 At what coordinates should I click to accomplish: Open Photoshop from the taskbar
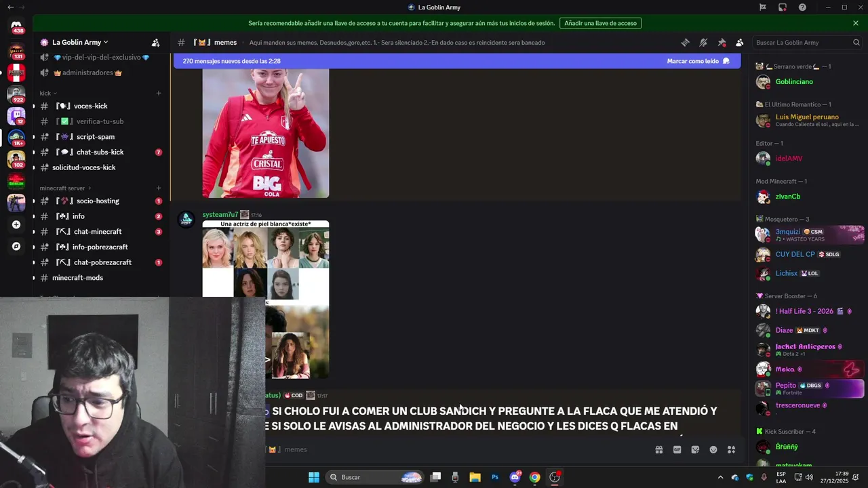click(x=495, y=477)
